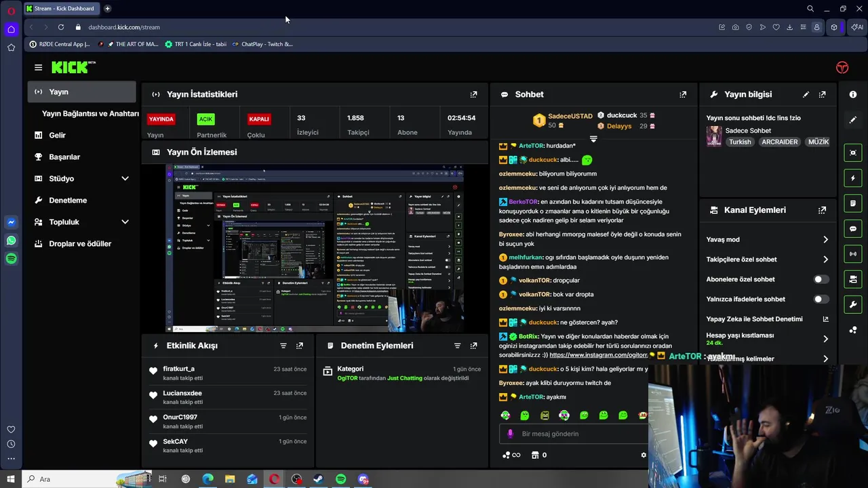Click the microphone icon in the message box
The image size is (868, 488).
click(x=511, y=434)
